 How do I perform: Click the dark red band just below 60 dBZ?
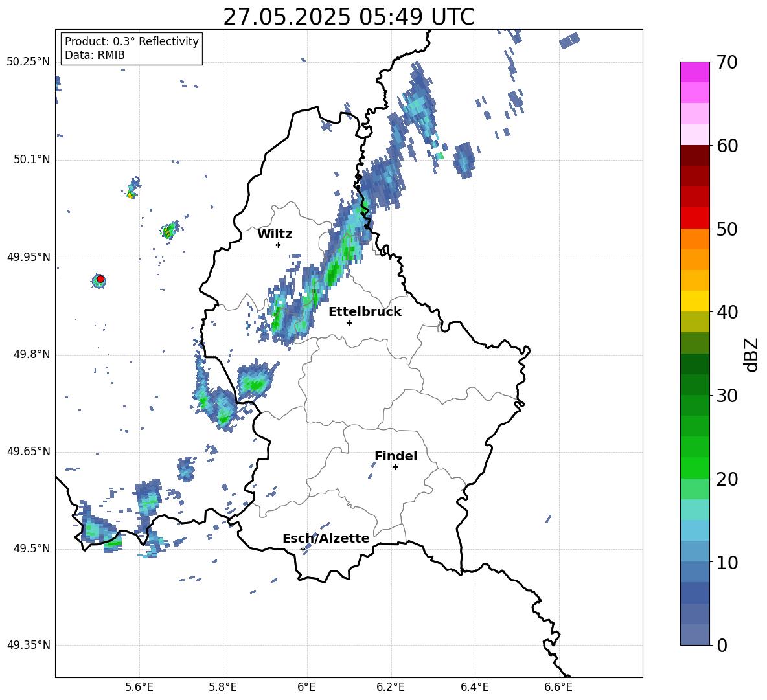click(694, 155)
